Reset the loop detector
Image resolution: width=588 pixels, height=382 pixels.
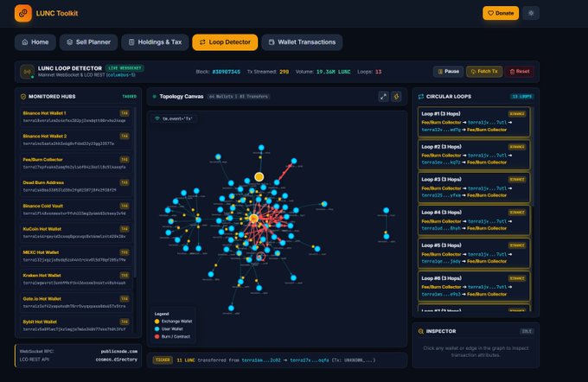pyautogui.click(x=520, y=71)
